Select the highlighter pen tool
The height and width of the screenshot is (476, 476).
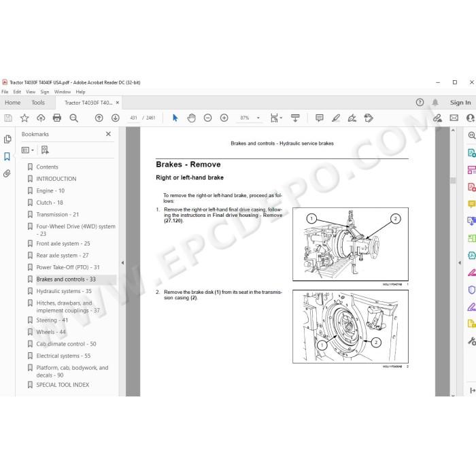(x=336, y=118)
